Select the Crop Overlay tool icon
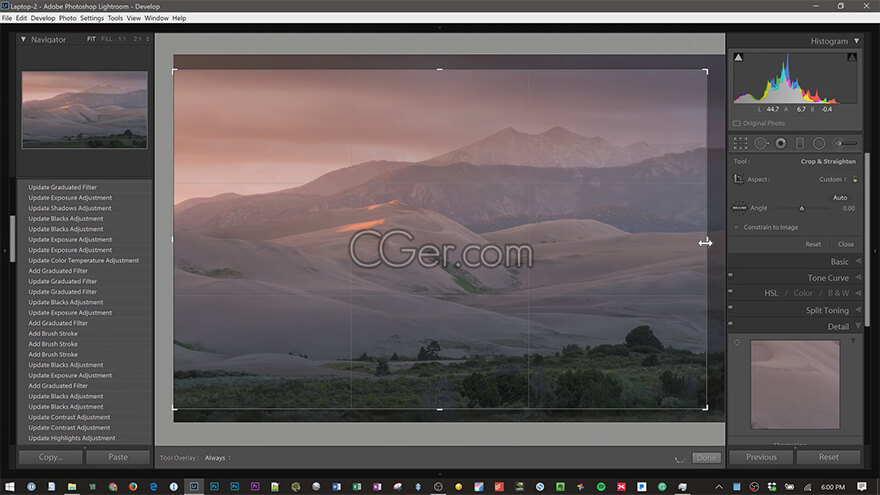 [740, 143]
